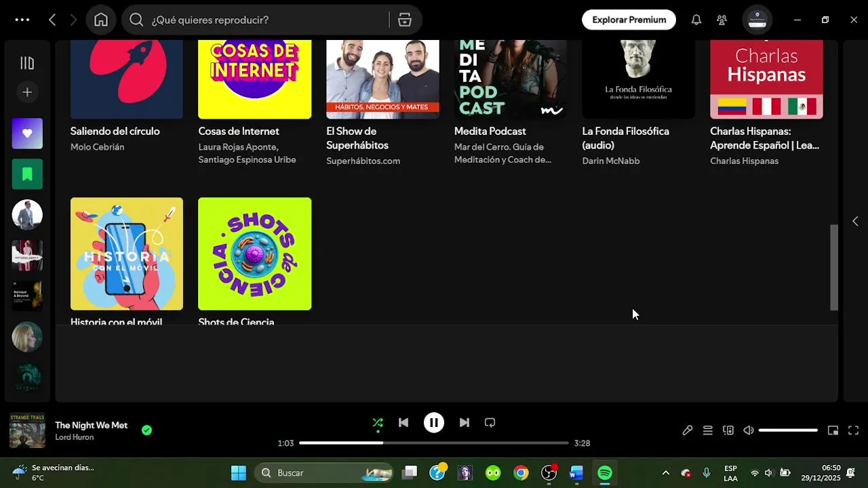
Task: Expand the right sidebar panel arrow
Action: click(854, 222)
